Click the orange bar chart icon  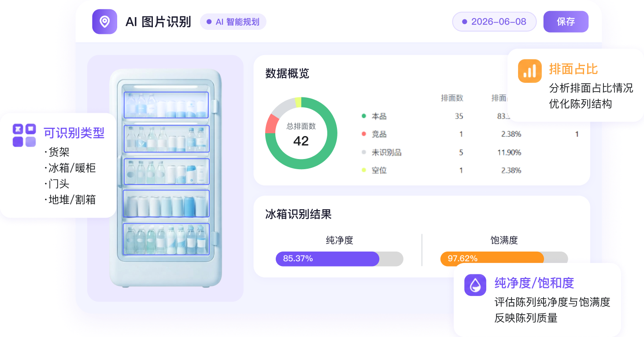click(x=530, y=71)
